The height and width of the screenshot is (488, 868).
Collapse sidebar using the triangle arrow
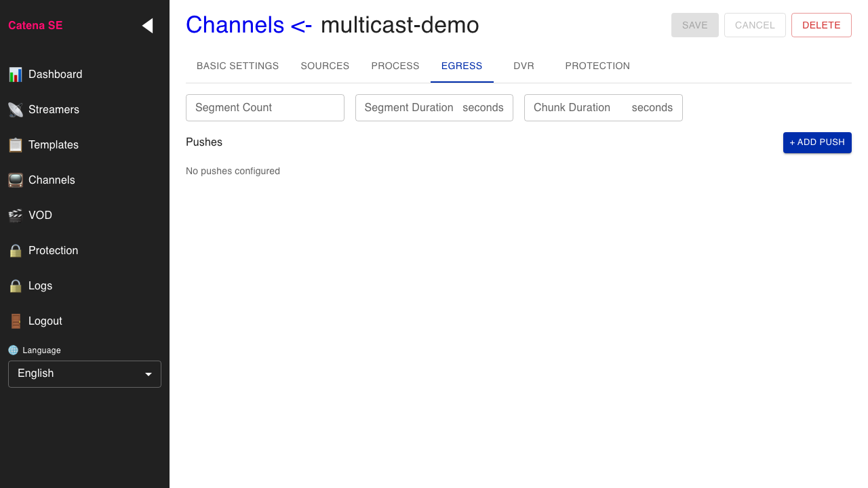(147, 26)
